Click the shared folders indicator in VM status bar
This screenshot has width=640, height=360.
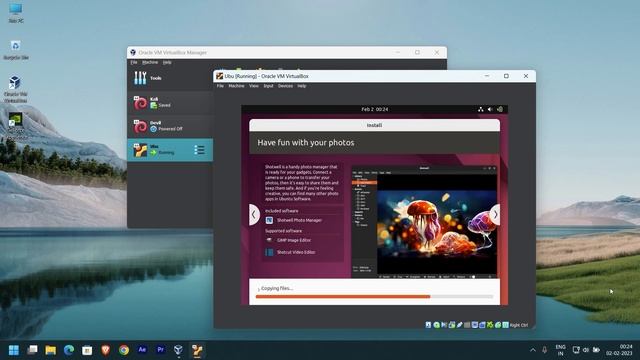tap(467, 325)
